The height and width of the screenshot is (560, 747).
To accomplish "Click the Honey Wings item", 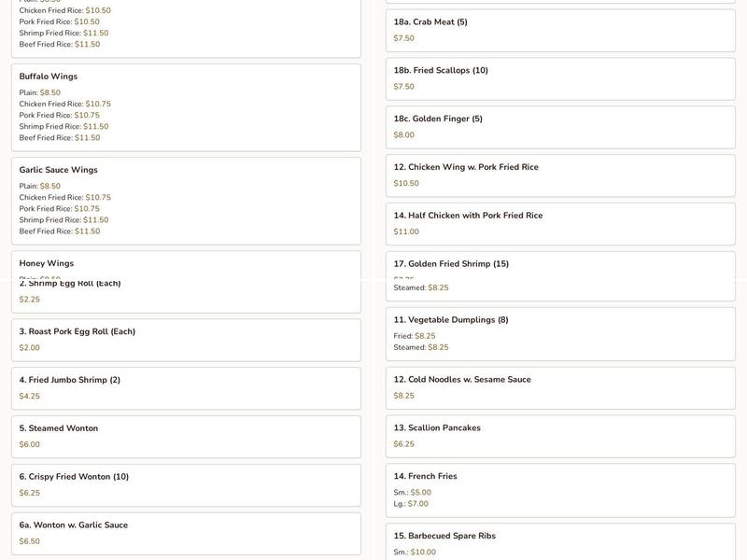I will [186, 264].
